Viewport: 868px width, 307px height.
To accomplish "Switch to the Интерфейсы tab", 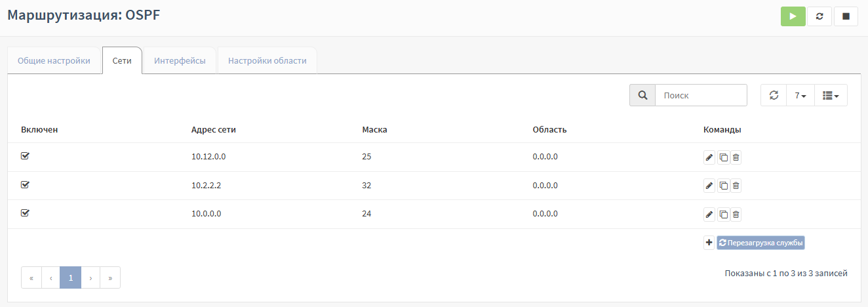I will coord(180,60).
